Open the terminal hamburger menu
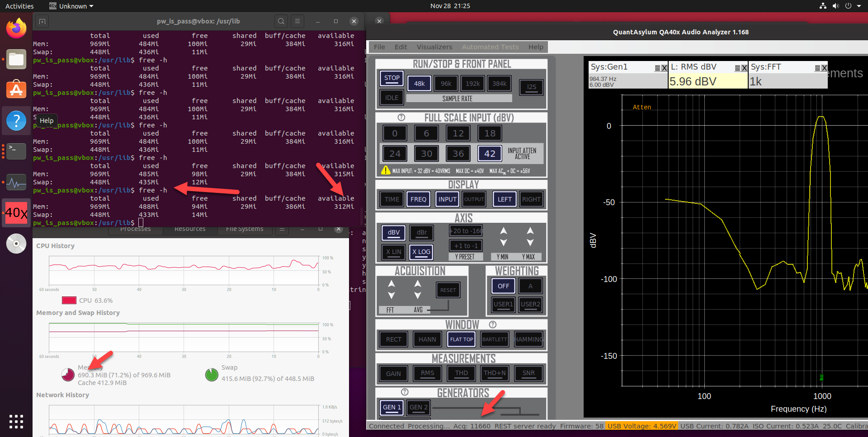Screen dimensions: 868x437 tap(297, 21)
